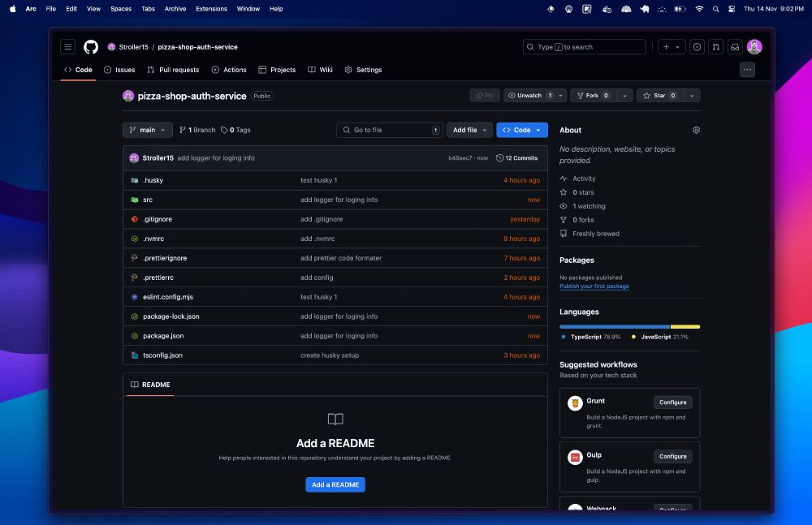The height and width of the screenshot is (525, 812).
Task: Open the notifications inbox icon
Action: (735, 47)
